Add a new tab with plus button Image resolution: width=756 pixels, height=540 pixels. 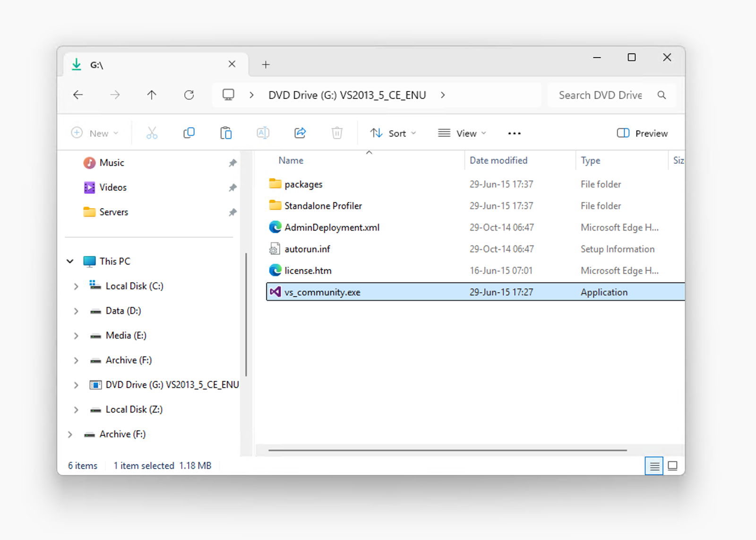pyautogui.click(x=266, y=65)
